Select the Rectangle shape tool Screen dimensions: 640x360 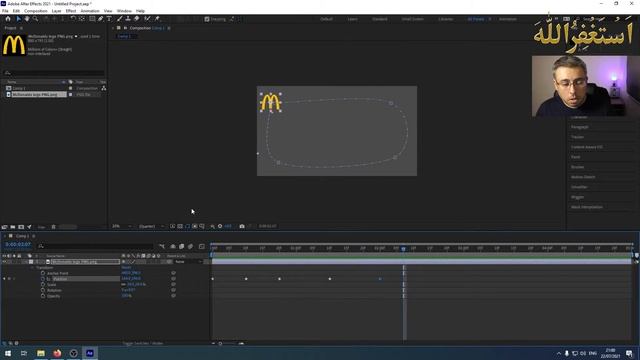click(92, 19)
